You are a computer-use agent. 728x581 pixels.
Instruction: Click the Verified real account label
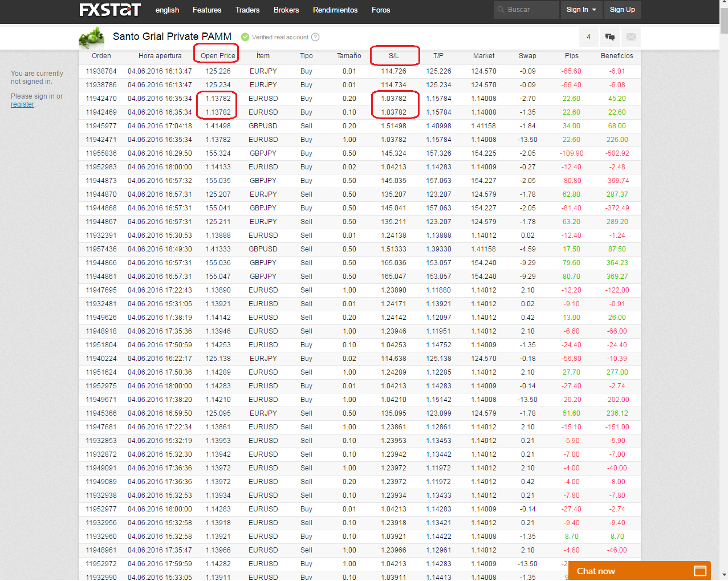[x=280, y=37]
